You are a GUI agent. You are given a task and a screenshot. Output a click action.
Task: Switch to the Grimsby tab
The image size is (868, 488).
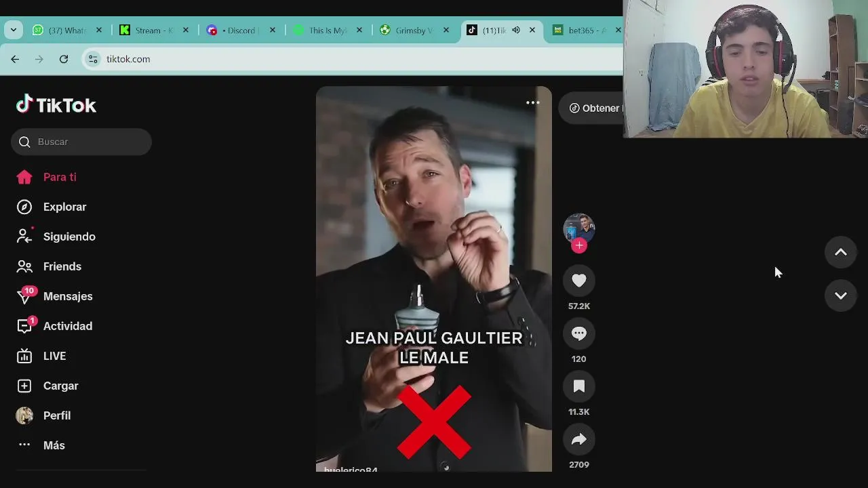point(415,30)
